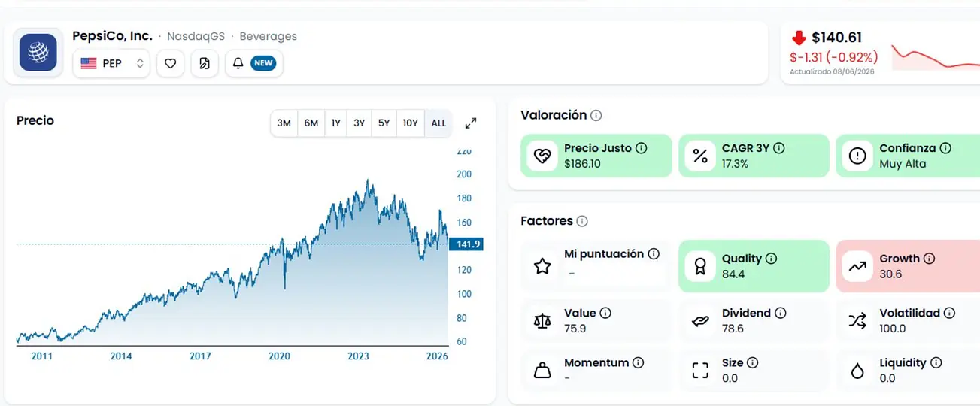This screenshot has width=980, height=406.
Task: Click the PepsiCo, Inc. company name
Action: tap(112, 35)
